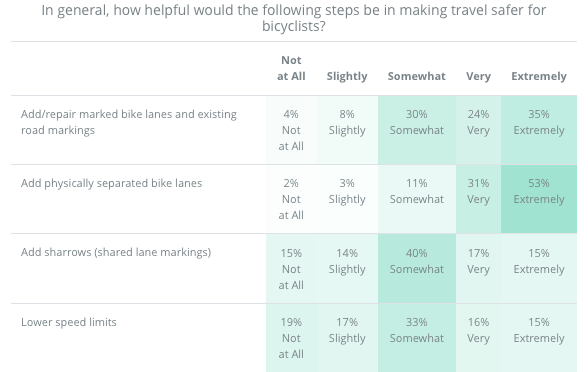Screen dimensions: 588x372
Task: Click the 30% Somewhat cell in first row
Action: pos(417,130)
